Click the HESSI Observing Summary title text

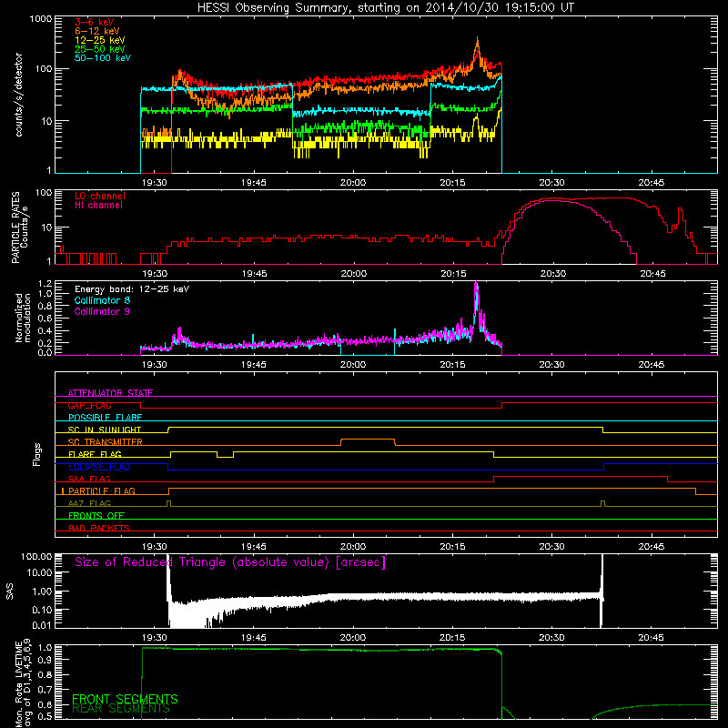point(385,8)
